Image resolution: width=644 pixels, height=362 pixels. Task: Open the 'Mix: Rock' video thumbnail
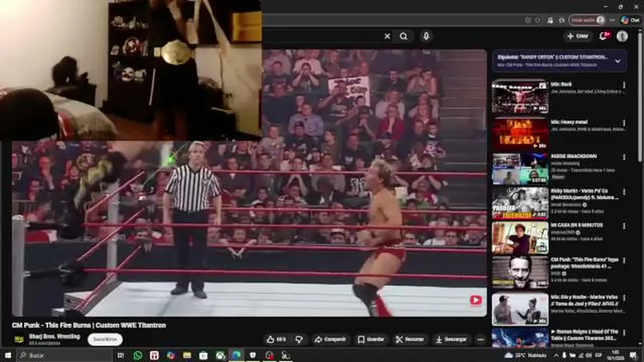(520, 97)
